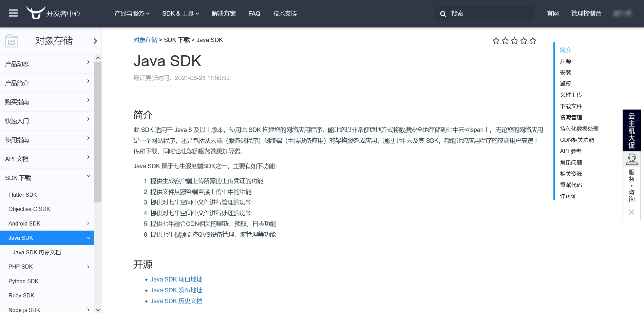Jump to 文件上传 in page outline
This screenshot has width=644, height=313.
[x=571, y=95]
